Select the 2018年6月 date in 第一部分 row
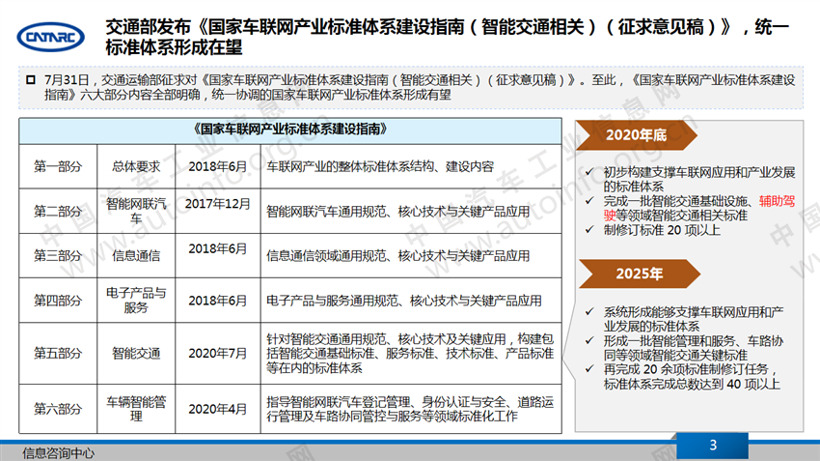This screenshot has height=461, width=820. tap(218, 166)
